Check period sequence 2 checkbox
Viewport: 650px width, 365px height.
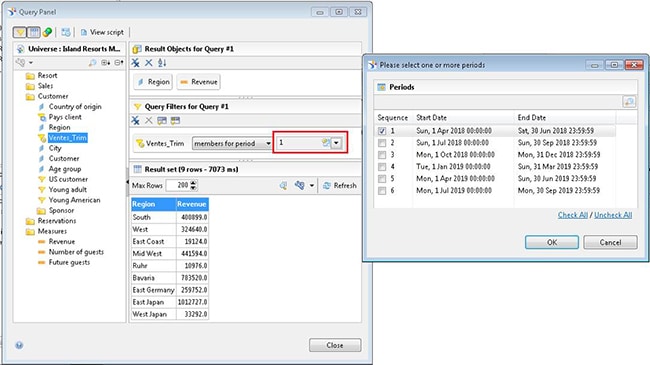tap(382, 143)
